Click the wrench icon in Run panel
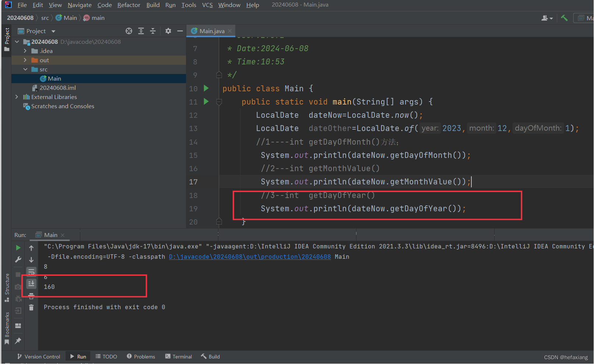Viewport: 594px width, 364px height. (x=18, y=259)
